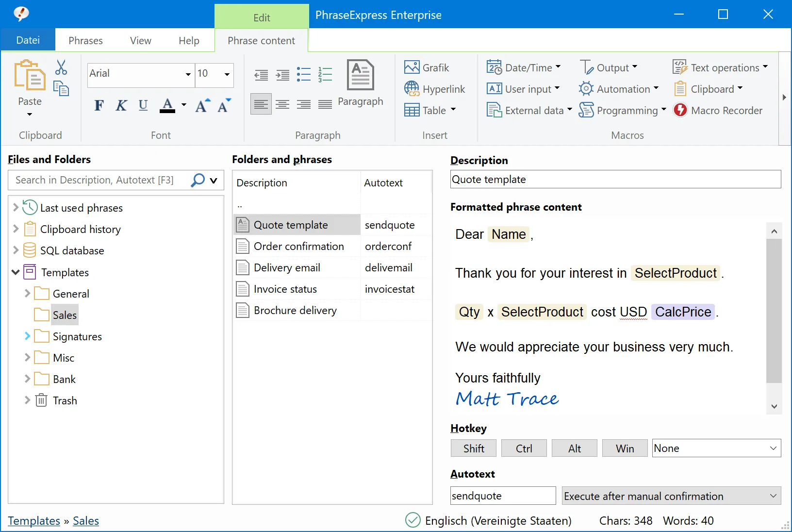
Task: Open the Datei menu
Action: pos(28,40)
